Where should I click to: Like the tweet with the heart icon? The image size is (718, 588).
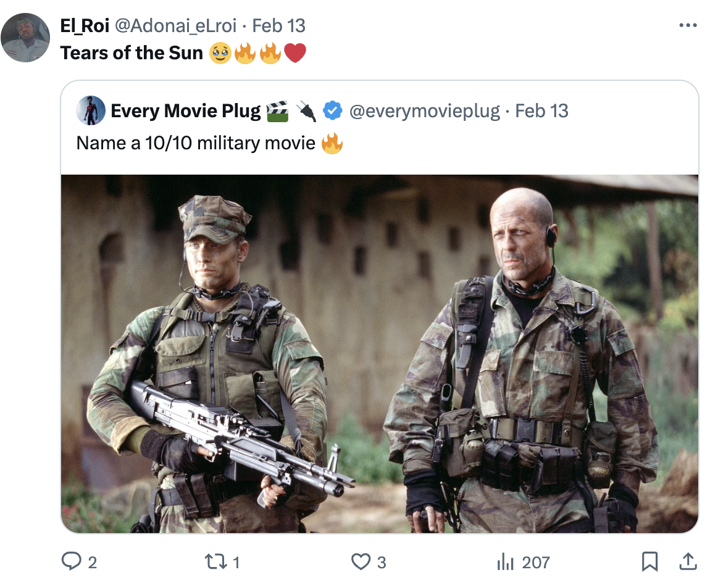(x=361, y=561)
